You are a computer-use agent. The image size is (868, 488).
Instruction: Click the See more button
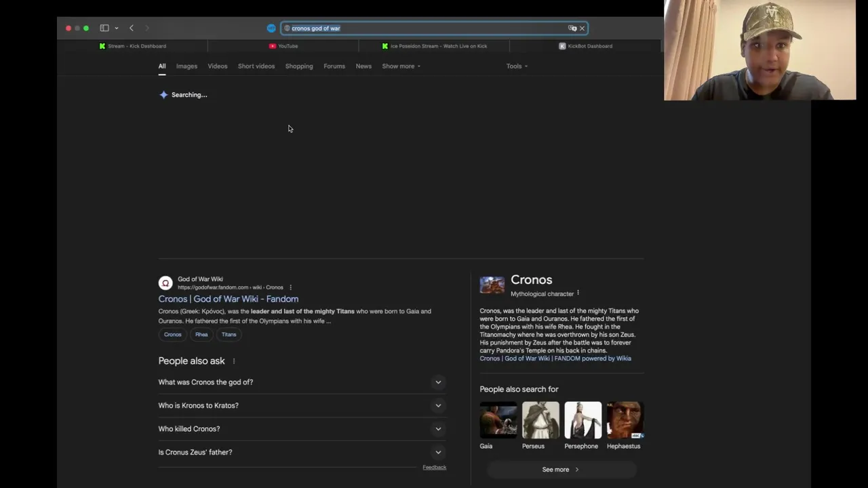tap(561, 470)
